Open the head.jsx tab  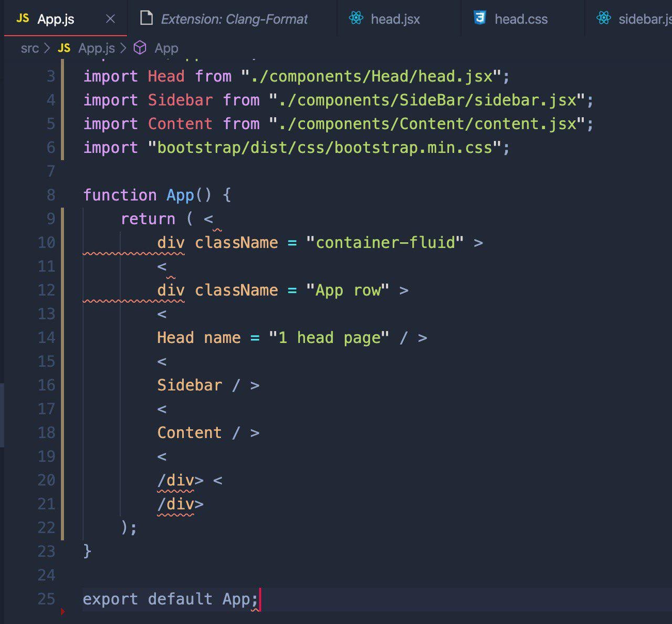click(395, 19)
